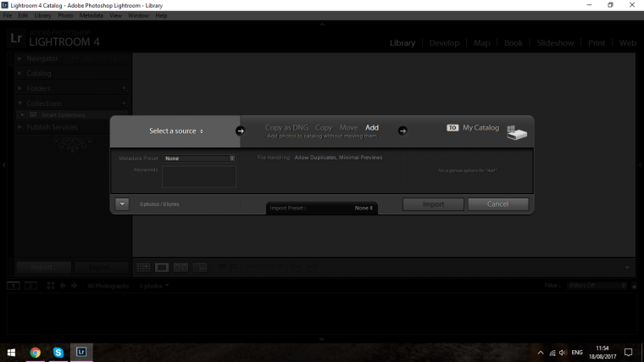Open the Select a source dropdown
Screen dimensions: 644x362
pyautogui.click(x=176, y=131)
